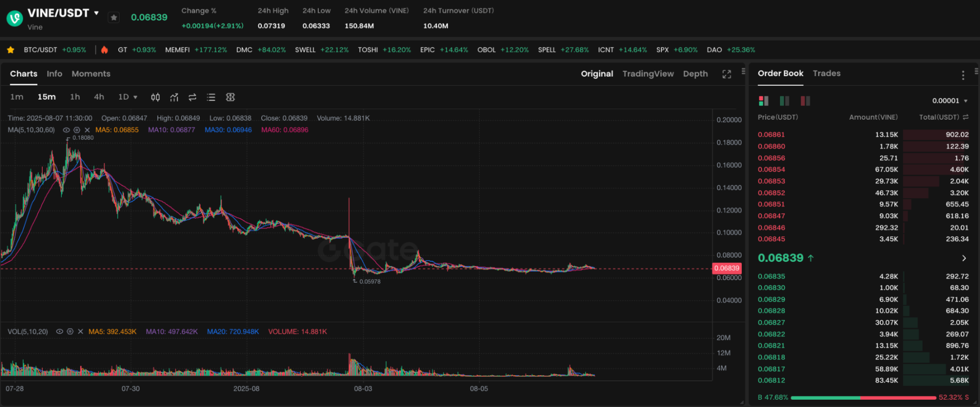980x407 pixels.
Task: Enter fullscreen chart mode
Action: pyautogui.click(x=727, y=74)
